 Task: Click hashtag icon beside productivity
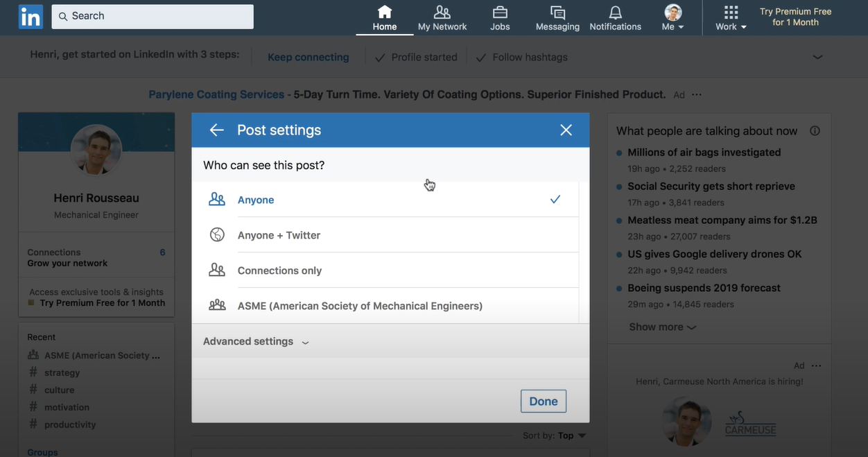click(33, 424)
